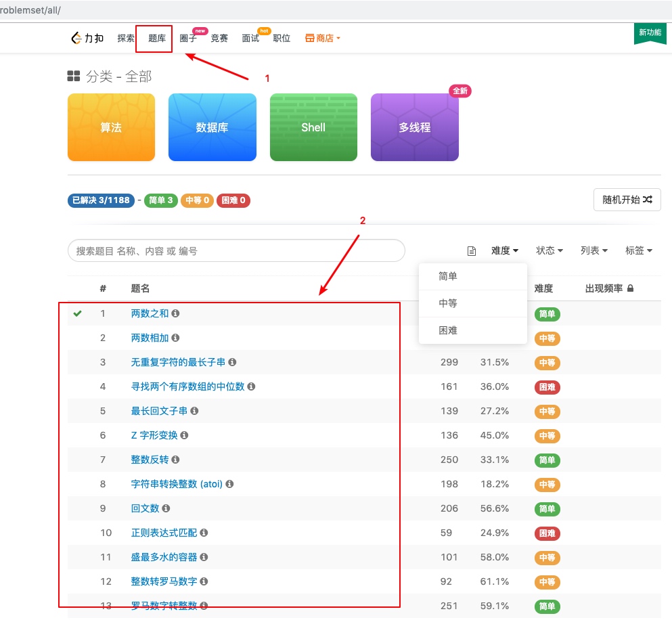Viewport: 672px width, 620px height.
Task: Open the 标签 filter dropdown
Action: tap(639, 250)
